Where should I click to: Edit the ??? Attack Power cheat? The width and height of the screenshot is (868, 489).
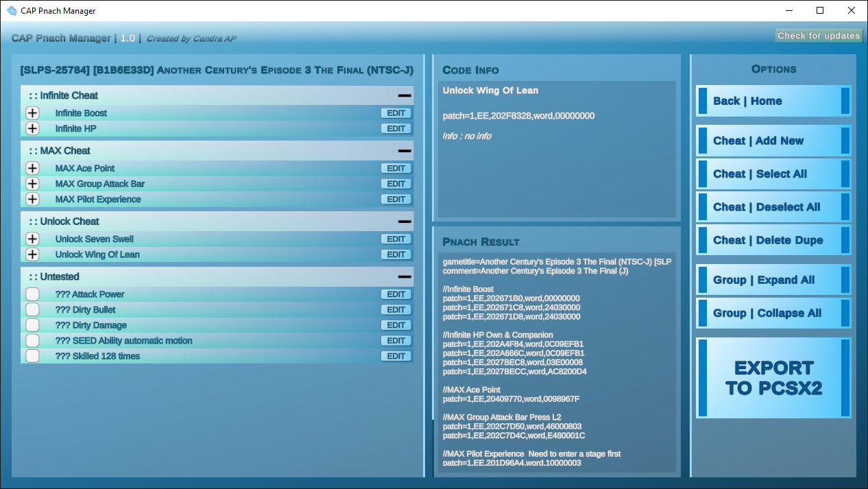point(396,294)
